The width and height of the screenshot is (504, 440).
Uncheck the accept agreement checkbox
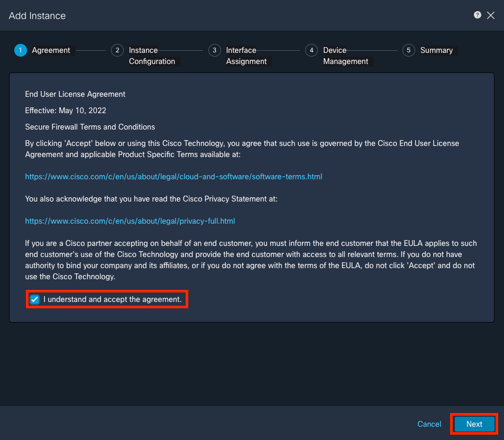point(34,299)
